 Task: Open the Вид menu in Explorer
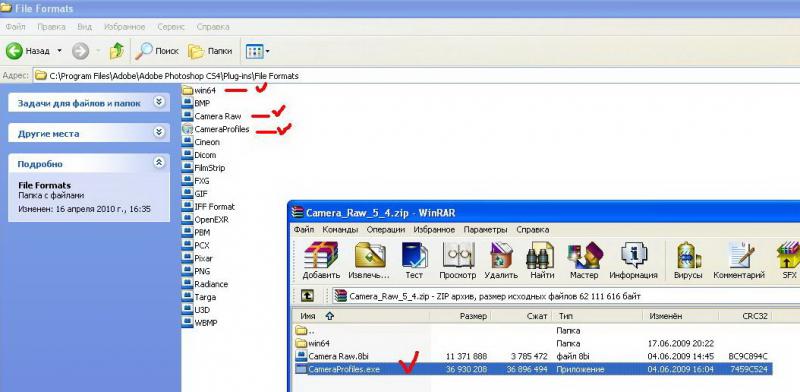click(x=84, y=27)
